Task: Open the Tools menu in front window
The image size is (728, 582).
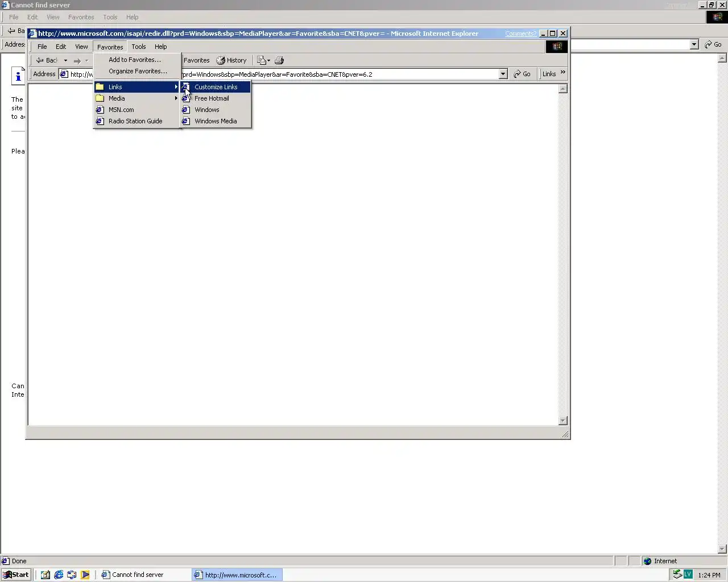Action: point(139,47)
